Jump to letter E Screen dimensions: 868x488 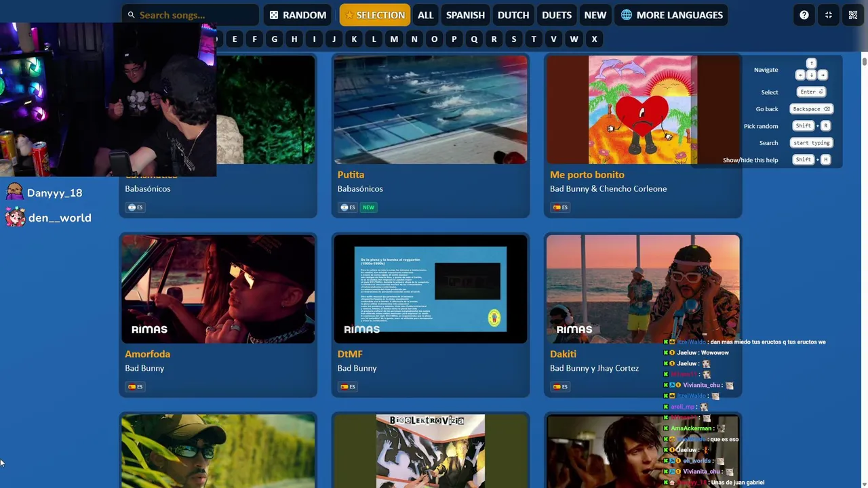pyautogui.click(x=235, y=39)
